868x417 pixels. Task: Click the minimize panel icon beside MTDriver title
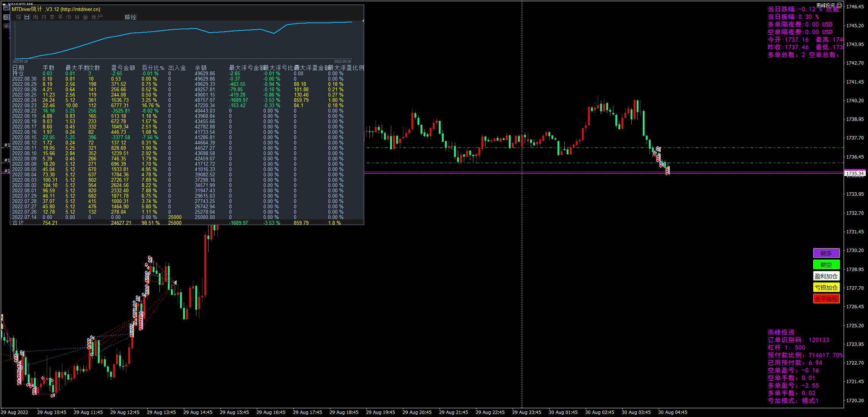(6, 8)
